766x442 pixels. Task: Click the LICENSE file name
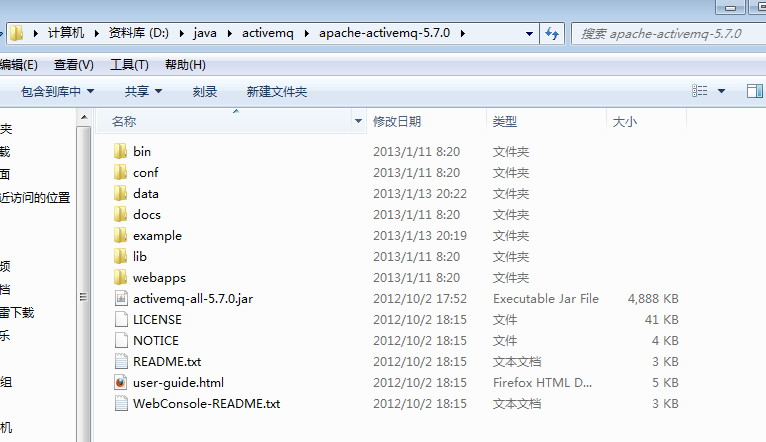(157, 319)
